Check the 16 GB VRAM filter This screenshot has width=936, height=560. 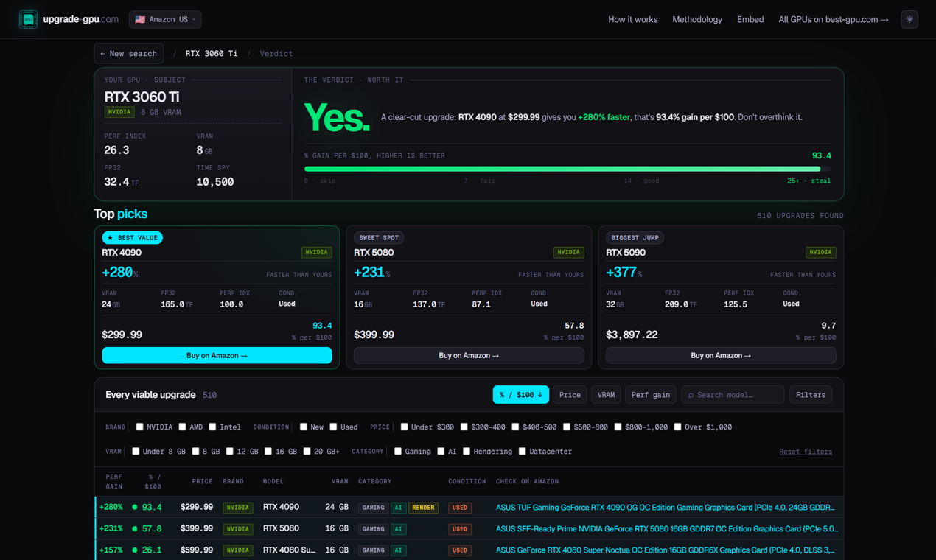pyautogui.click(x=268, y=451)
